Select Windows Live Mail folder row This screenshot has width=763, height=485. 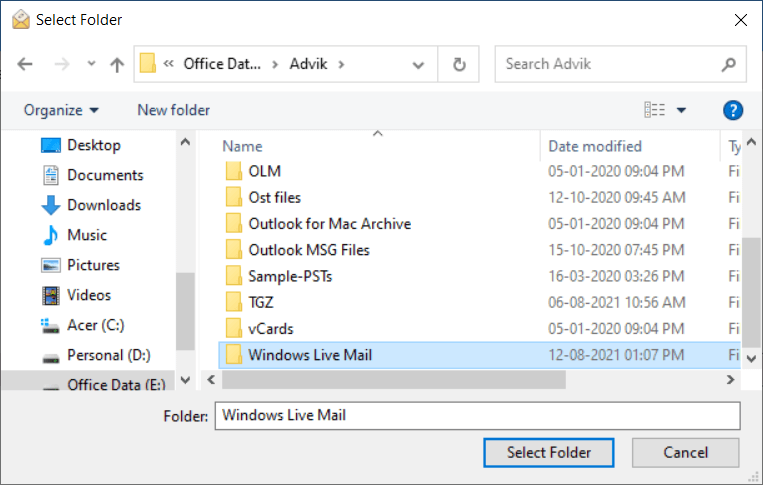479,355
